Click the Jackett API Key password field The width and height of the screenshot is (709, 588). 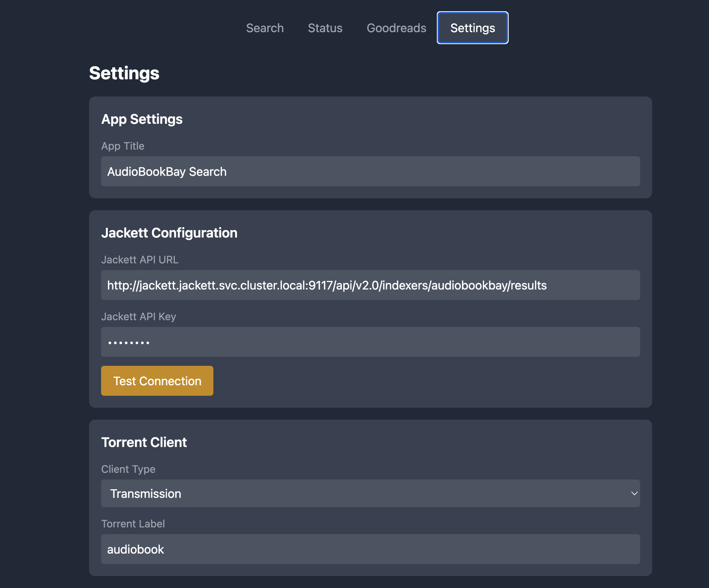(370, 342)
